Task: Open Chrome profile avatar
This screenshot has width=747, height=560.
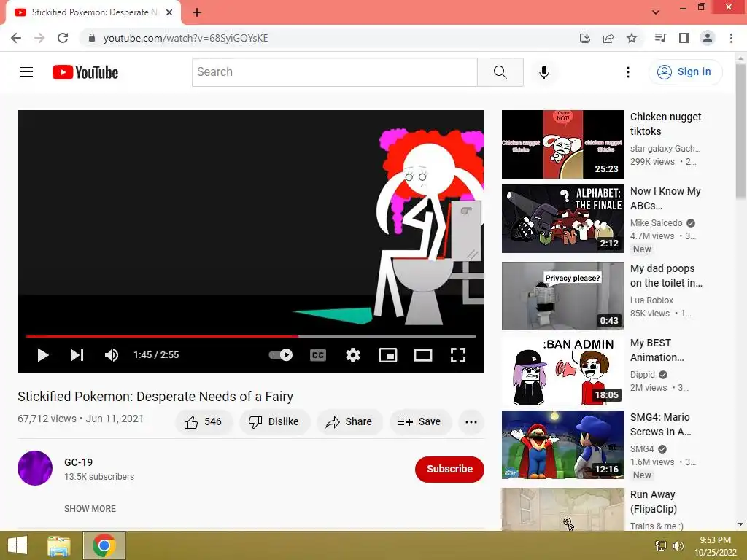Action: pos(708,38)
